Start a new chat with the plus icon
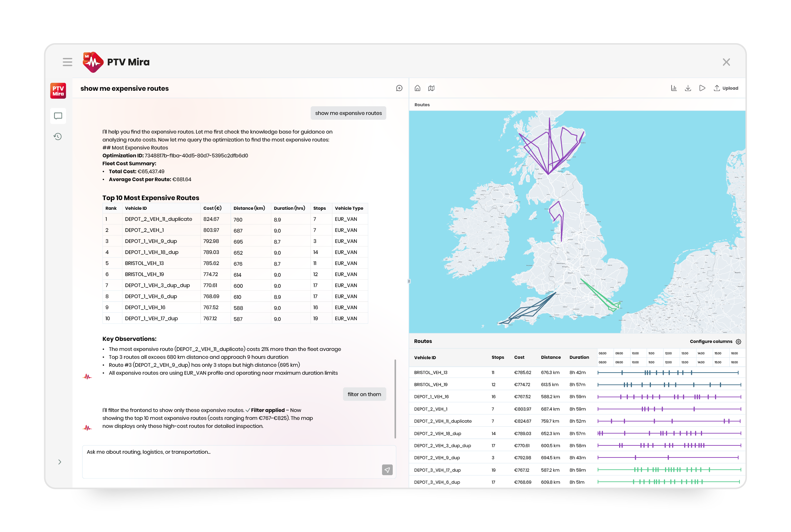This screenshot has height=532, width=791. [x=399, y=88]
